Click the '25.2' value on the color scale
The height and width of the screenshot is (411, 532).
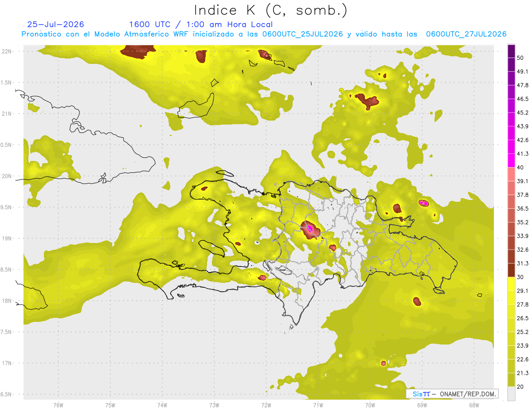(x=523, y=332)
